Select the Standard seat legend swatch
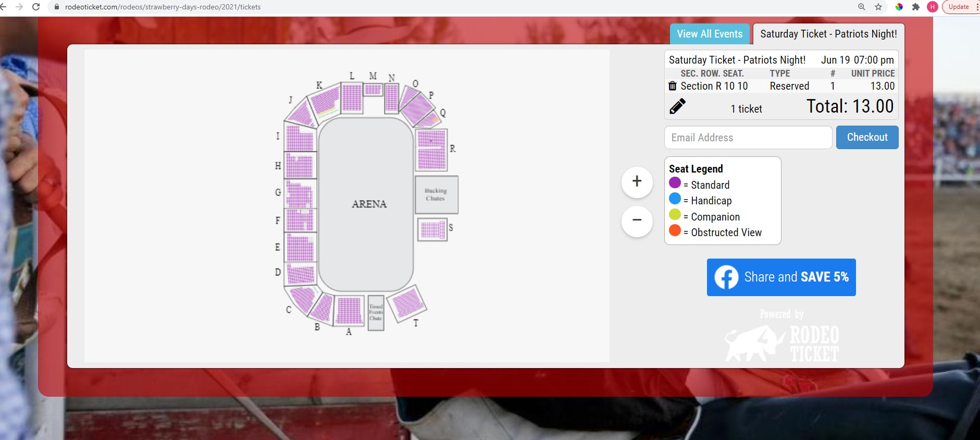This screenshot has width=980, height=440. click(676, 183)
